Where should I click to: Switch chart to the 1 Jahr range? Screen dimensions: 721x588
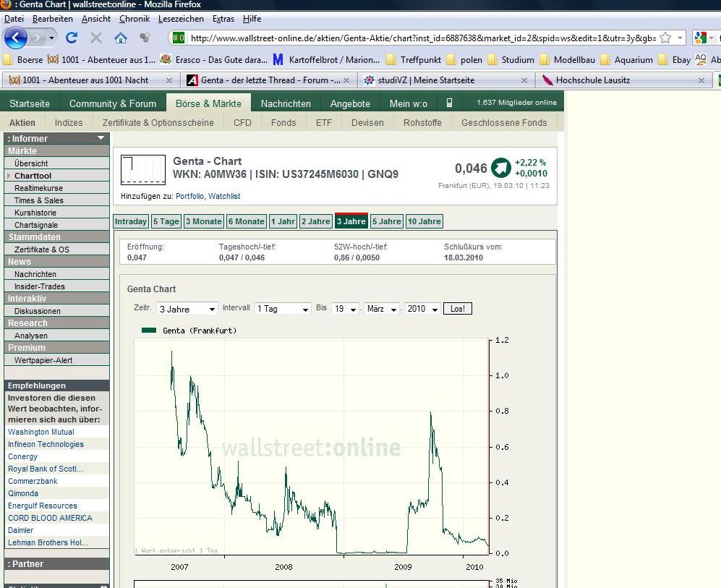pyautogui.click(x=283, y=221)
